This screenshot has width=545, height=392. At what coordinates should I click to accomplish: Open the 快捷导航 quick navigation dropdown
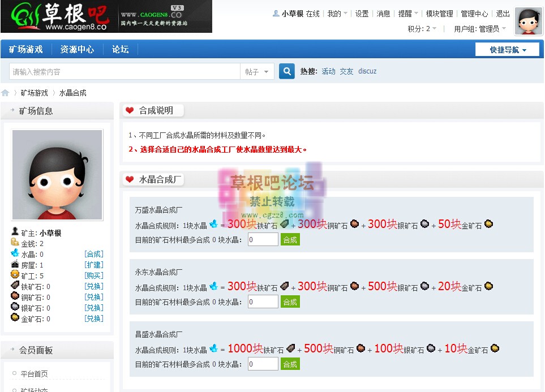point(508,49)
